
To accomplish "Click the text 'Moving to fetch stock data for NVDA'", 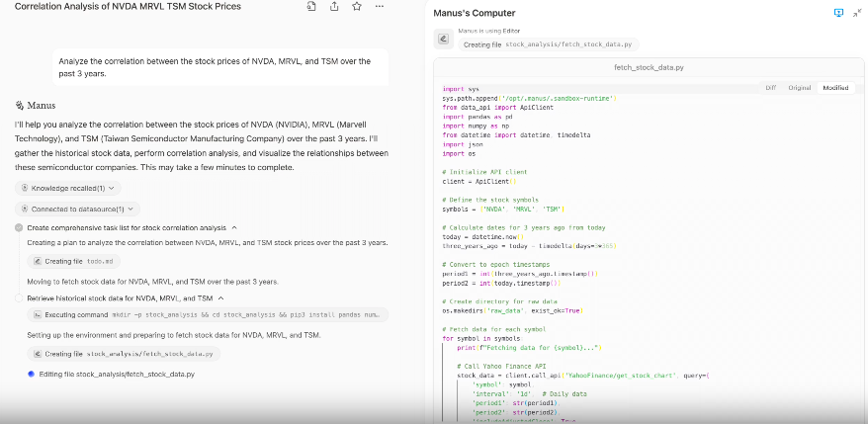I will [x=153, y=282].
